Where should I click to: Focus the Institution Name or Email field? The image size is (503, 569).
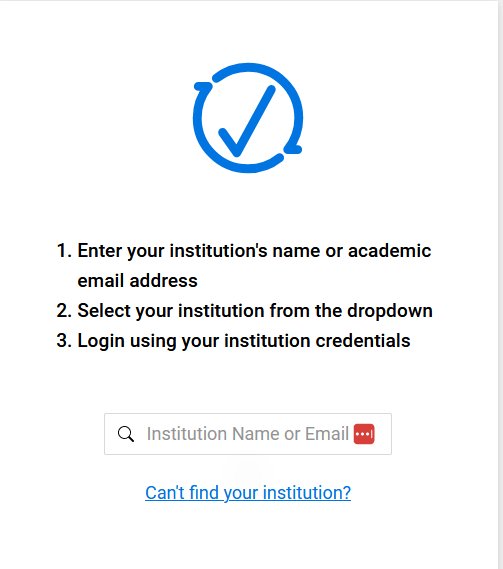[248, 434]
